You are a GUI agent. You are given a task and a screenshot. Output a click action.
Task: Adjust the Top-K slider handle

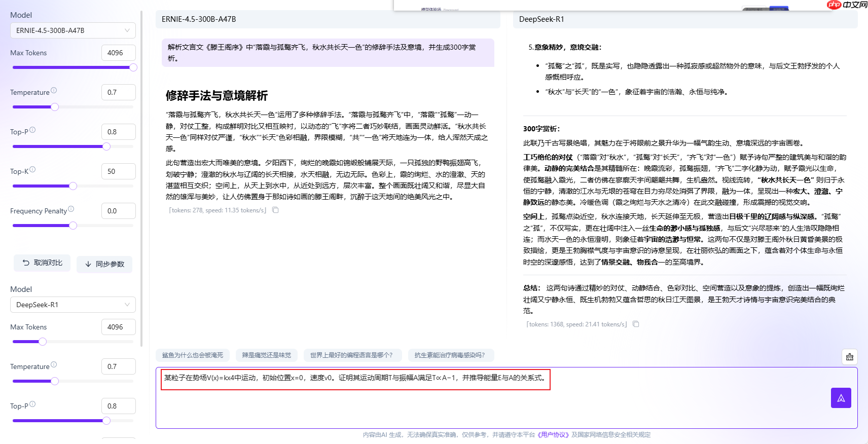(73, 186)
